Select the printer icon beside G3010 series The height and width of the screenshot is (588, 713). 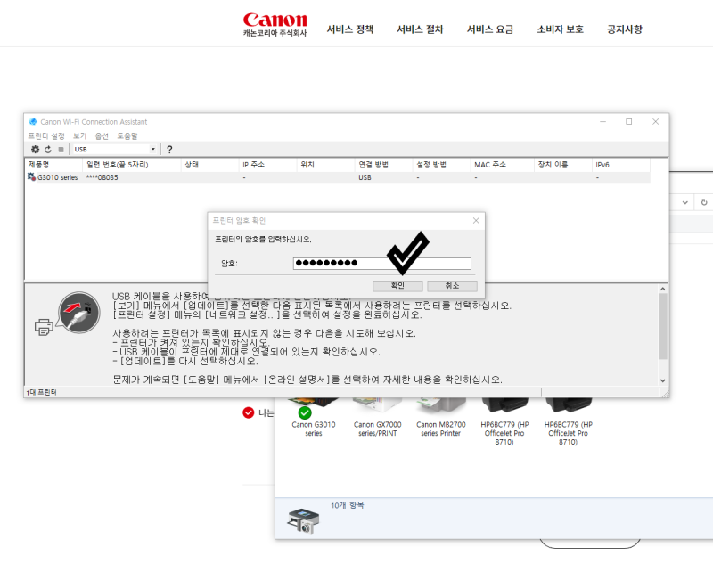[x=32, y=177]
